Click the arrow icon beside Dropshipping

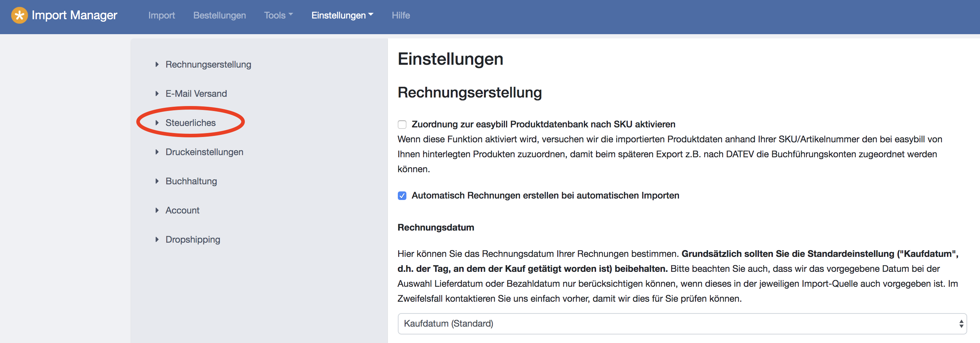pyautogui.click(x=157, y=239)
